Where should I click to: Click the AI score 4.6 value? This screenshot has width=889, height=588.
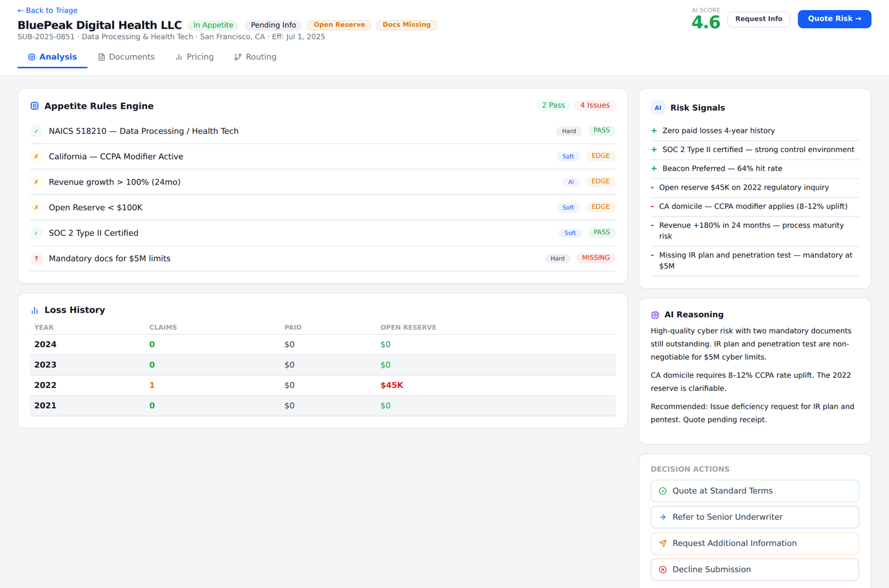(x=706, y=23)
